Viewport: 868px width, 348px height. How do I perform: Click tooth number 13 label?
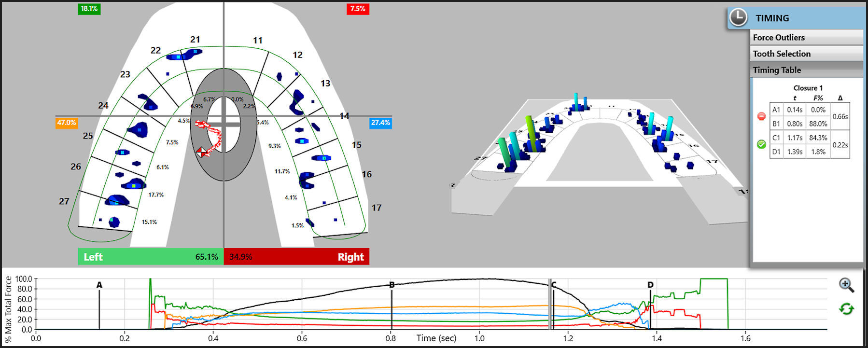click(325, 84)
